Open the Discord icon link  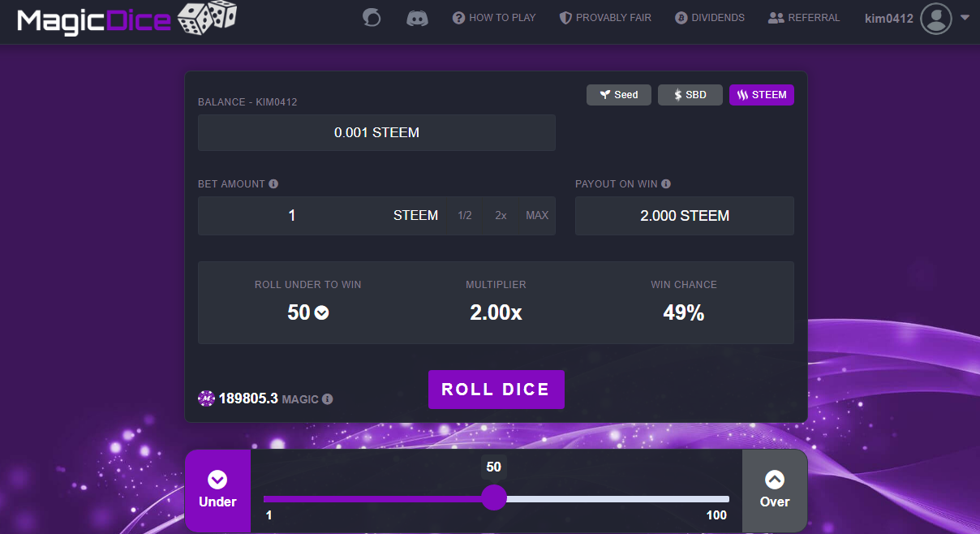pos(417,17)
